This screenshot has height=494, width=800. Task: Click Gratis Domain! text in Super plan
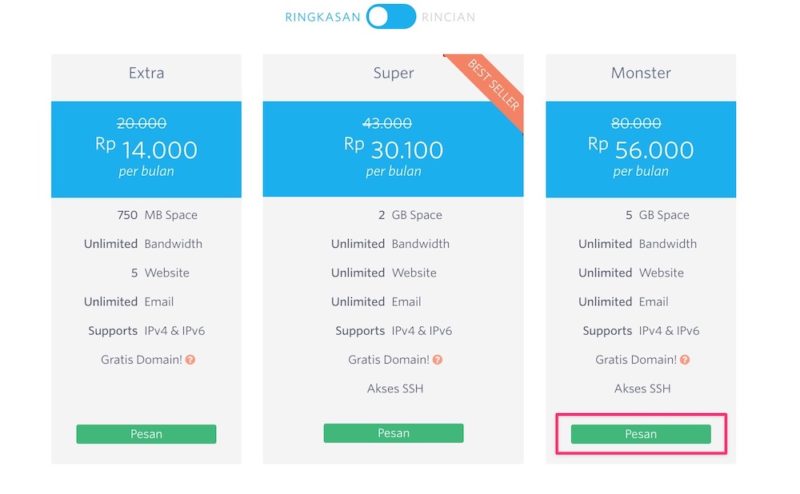point(389,360)
